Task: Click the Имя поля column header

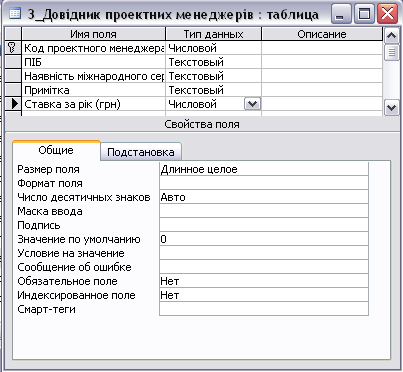Action: (94, 34)
